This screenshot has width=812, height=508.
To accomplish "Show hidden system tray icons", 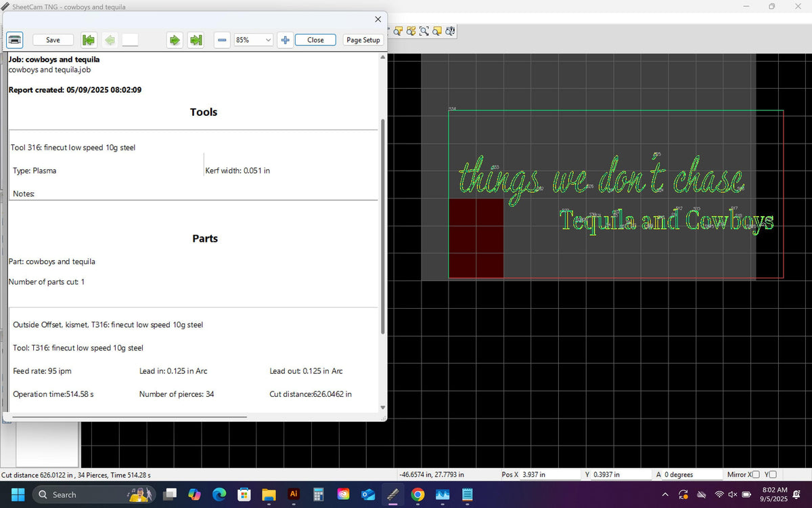I will pyautogui.click(x=664, y=494).
